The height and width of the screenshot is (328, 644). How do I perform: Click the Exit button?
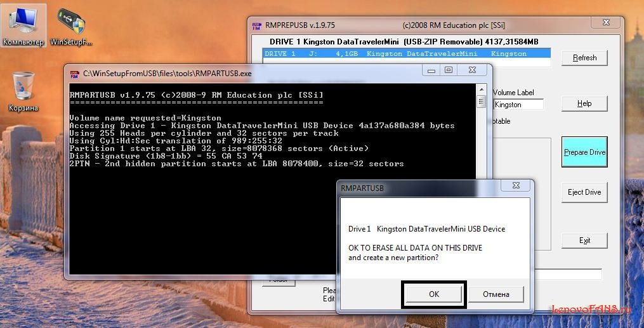point(584,240)
